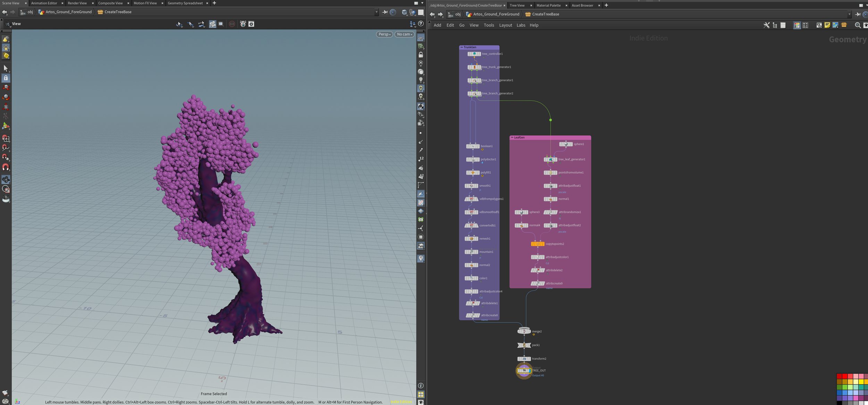Image resolution: width=868 pixels, height=405 pixels.
Task: Go back using the network editor back arrow
Action: [432, 14]
